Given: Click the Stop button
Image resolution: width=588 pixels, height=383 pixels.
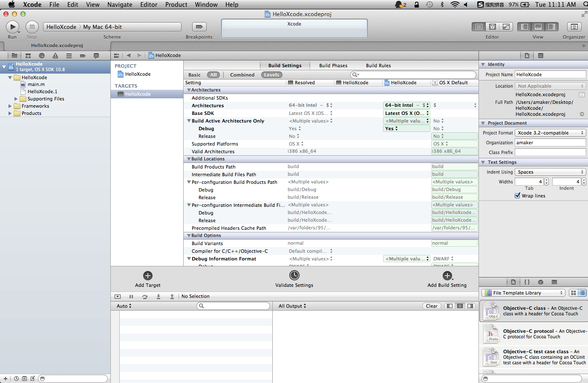Looking at the screenshot, I should (x=32, y=27).
